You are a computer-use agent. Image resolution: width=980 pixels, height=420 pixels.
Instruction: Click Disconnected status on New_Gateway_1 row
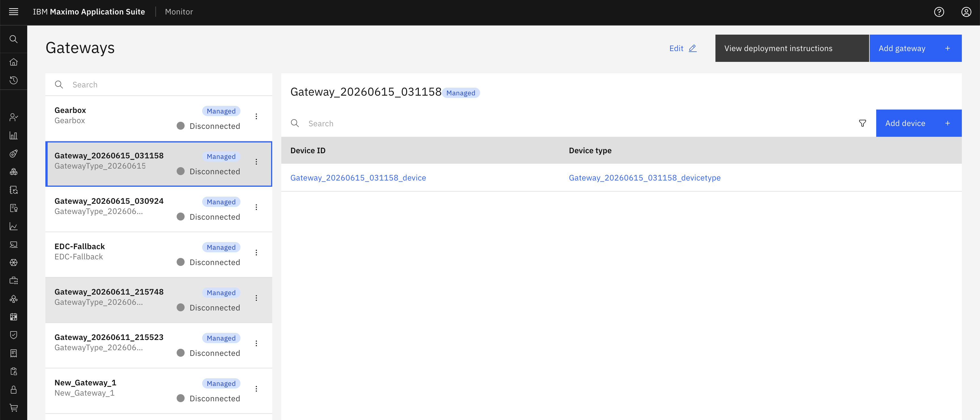(208, 398)
